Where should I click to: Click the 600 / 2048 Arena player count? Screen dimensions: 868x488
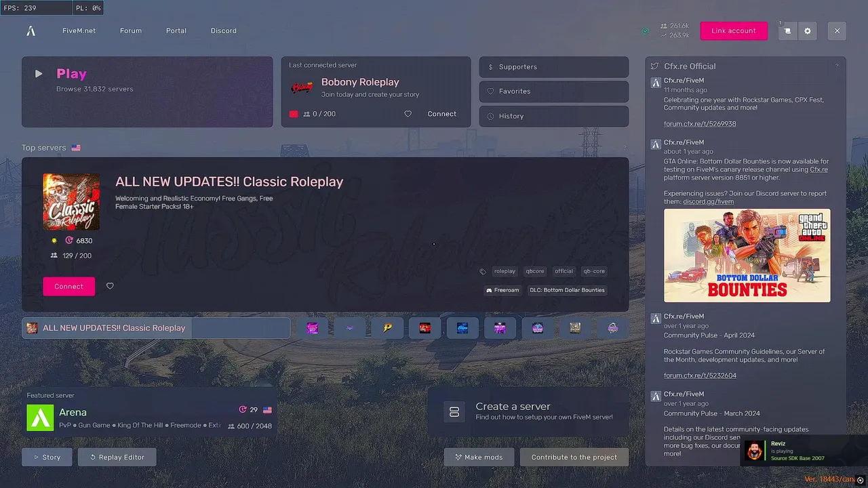(x=250, y=426)
